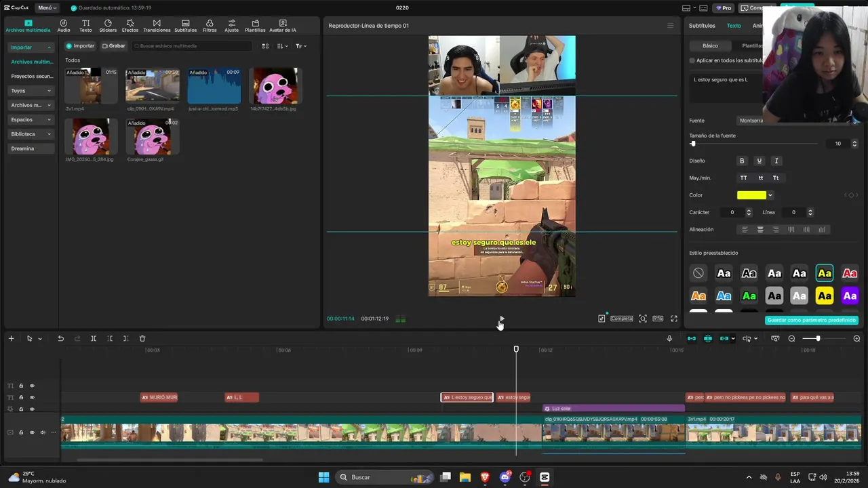
Task: Toggle main track magnet in timeline toolbar
Action: [692, 338]
